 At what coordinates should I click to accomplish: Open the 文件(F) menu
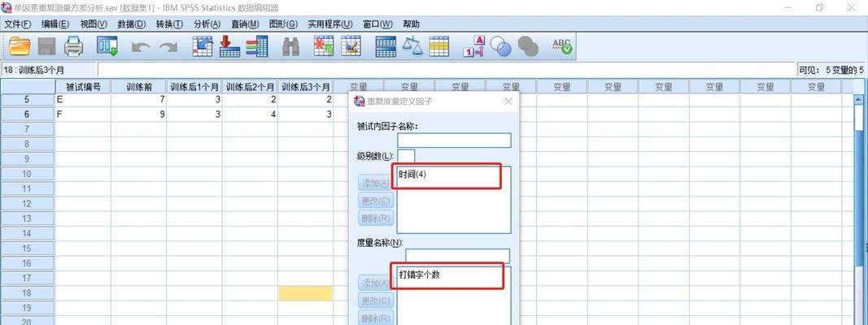pyautogui.click(x=18, y=24)
